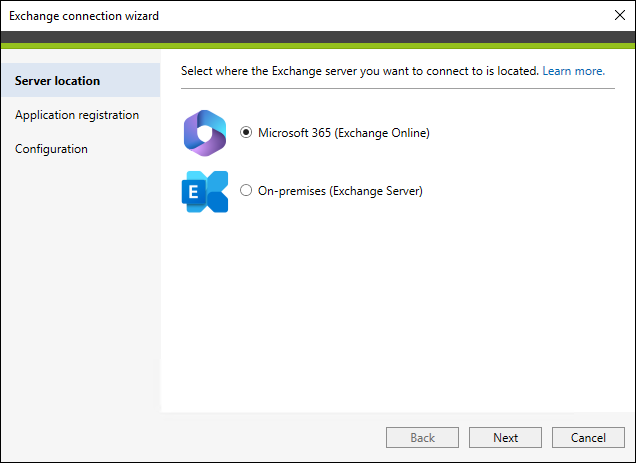Click the white letter E tile on Exchange logo
Image resolution: width=636 pixels, height=463 pixels.
(193, 192)
